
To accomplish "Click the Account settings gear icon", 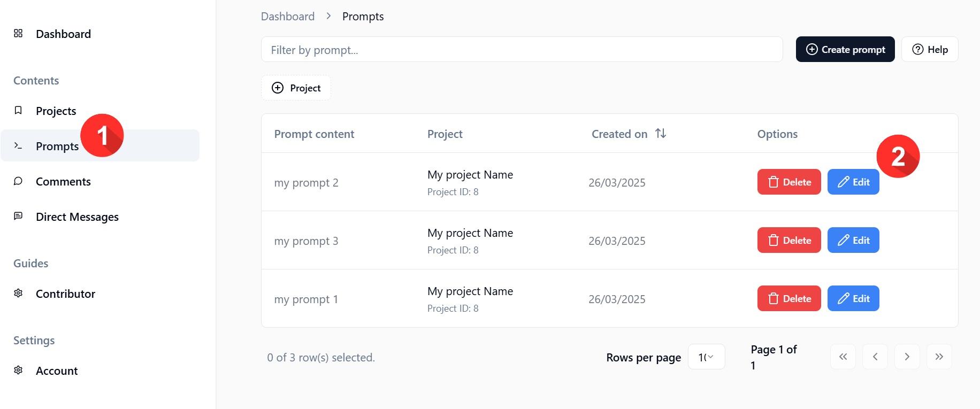I will (18, 371).
